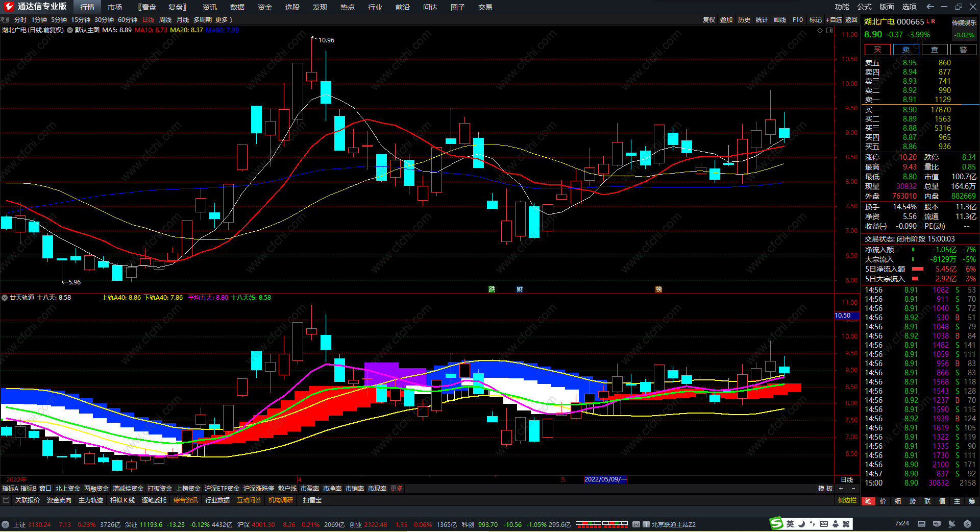This screenshot has height=532, width=980.
Task: Open the 模板 template selector
Action: (825, 489)
